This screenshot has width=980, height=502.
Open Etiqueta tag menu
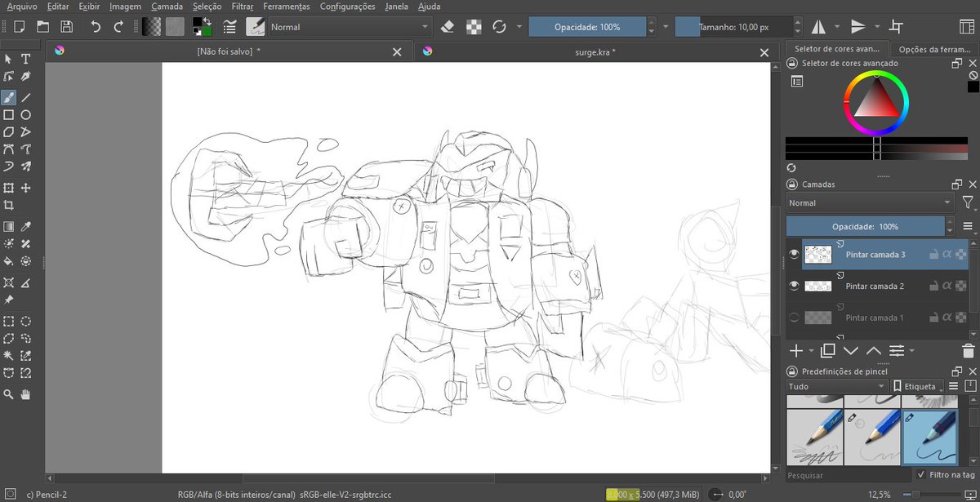[x=917, y=386]
